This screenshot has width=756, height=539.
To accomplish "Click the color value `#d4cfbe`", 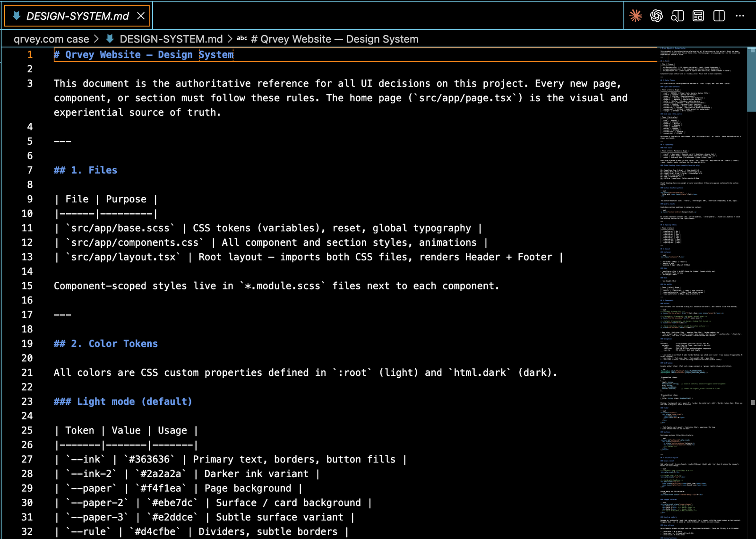I will [155, 532].
